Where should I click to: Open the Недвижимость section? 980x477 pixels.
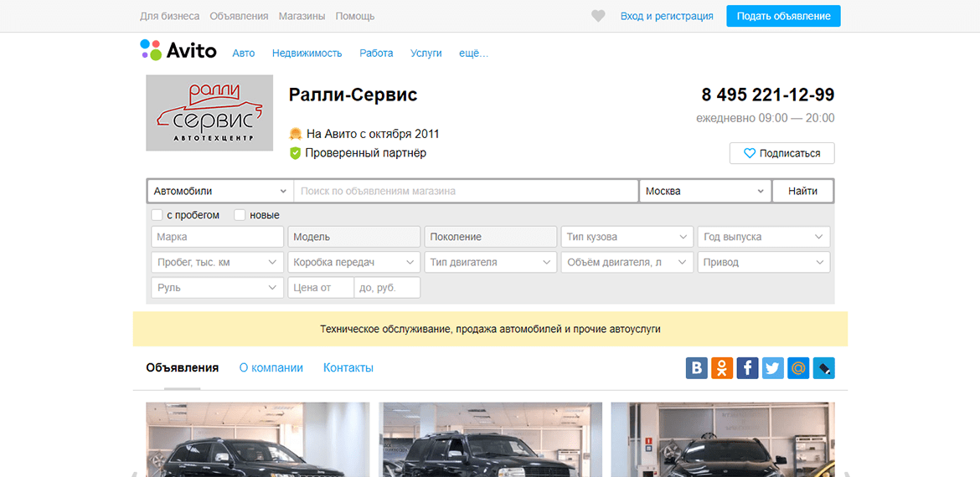click(307, 53)
